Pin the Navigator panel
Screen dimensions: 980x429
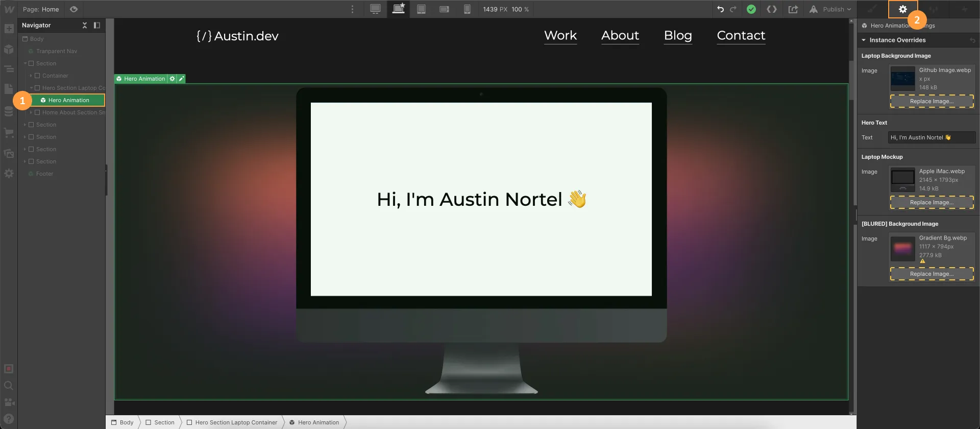97,25
